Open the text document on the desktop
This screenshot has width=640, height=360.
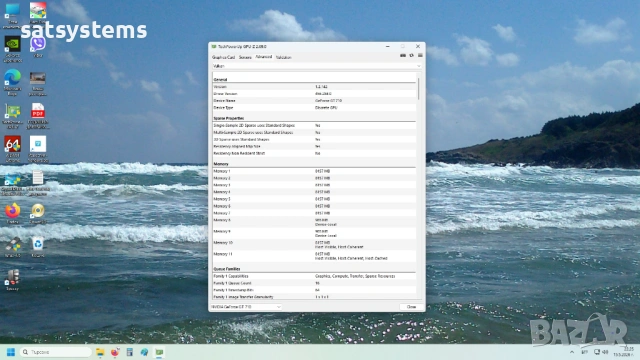pos(38,183)
